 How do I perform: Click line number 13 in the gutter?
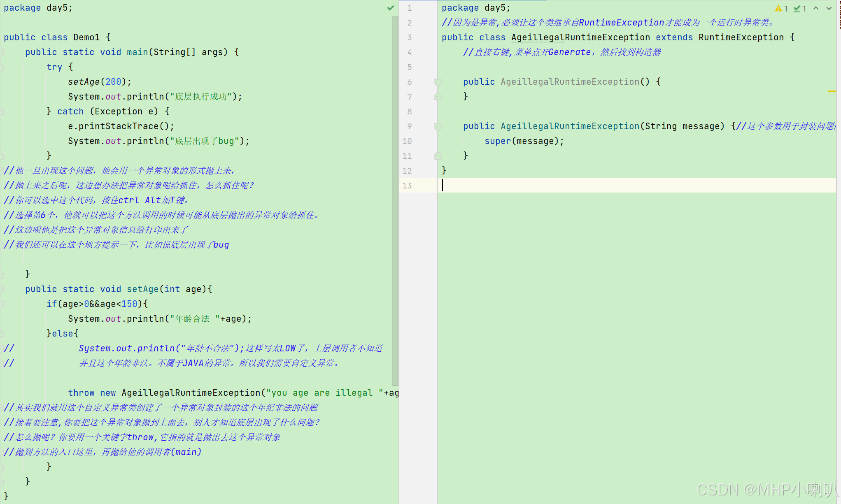click(407, 186)
